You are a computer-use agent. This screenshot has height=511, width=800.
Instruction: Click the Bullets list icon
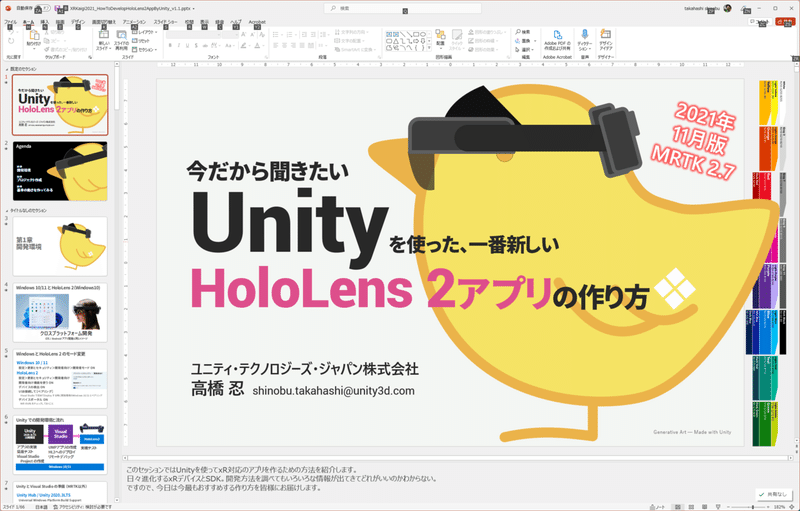[275, 35]
